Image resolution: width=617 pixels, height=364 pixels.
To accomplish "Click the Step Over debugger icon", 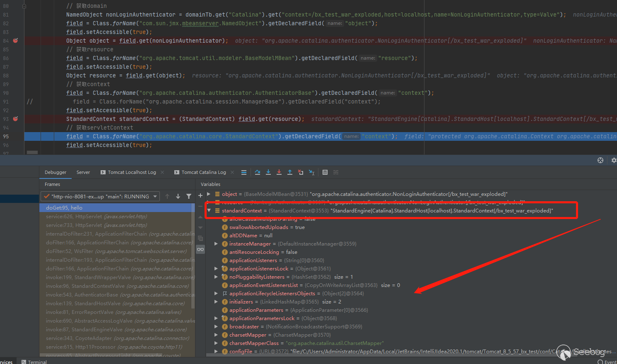I will click(258, 172).
